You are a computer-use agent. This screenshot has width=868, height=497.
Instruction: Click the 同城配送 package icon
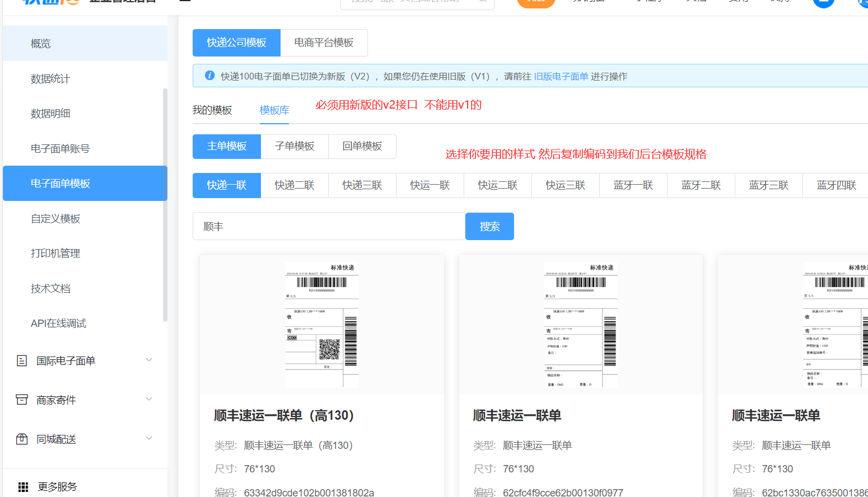coord(22,439)
